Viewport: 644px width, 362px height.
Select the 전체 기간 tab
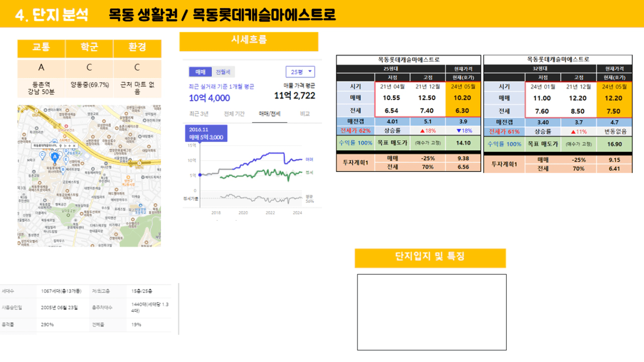click(234, 114)
